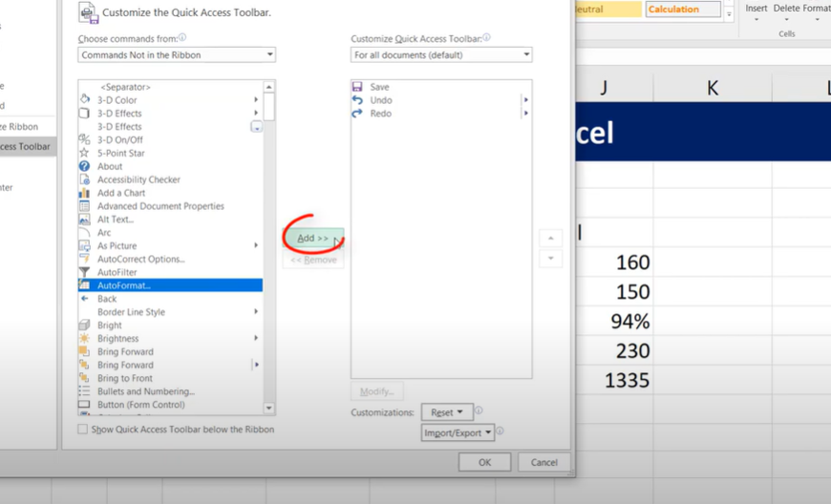Click the info icon beside Import/Export
This screenshot has height=504, width=831.
(500, 430)
